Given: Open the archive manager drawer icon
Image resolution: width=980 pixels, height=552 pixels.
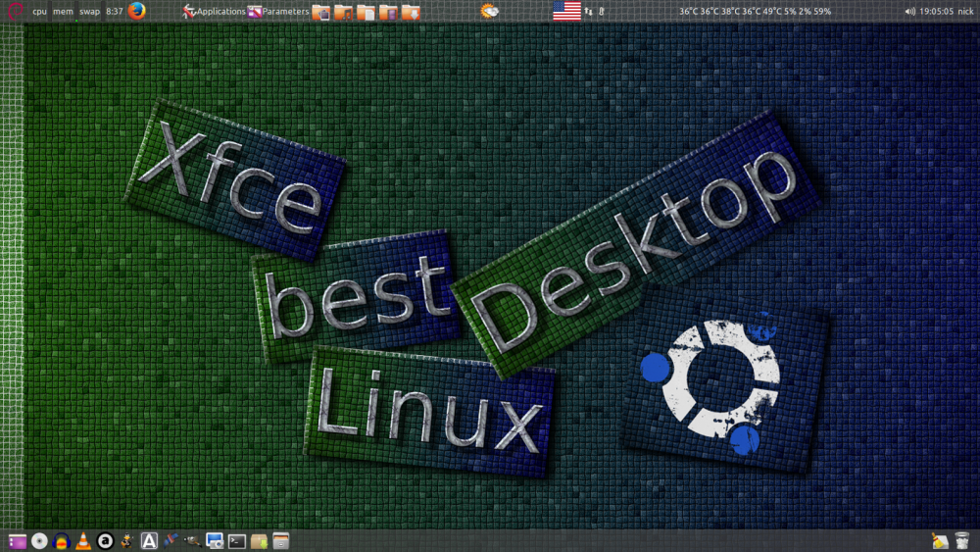Looking at the screenshot, I should click(280, 541).
